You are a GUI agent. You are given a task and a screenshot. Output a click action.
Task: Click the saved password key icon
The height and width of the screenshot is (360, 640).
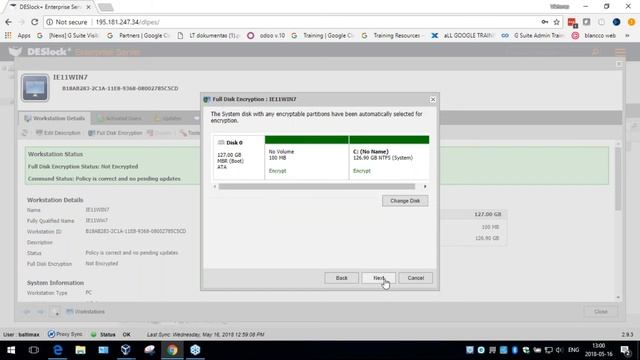point(544,22)
